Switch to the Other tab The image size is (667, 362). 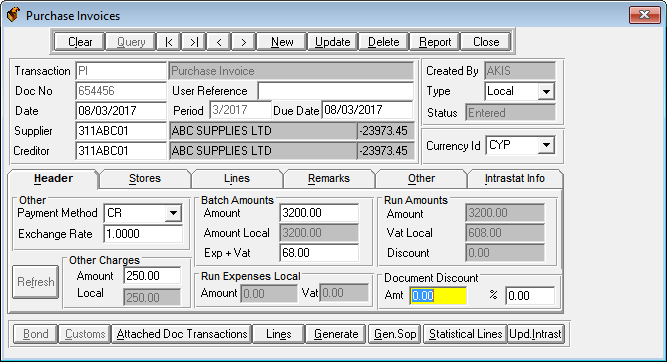[421, 179]
